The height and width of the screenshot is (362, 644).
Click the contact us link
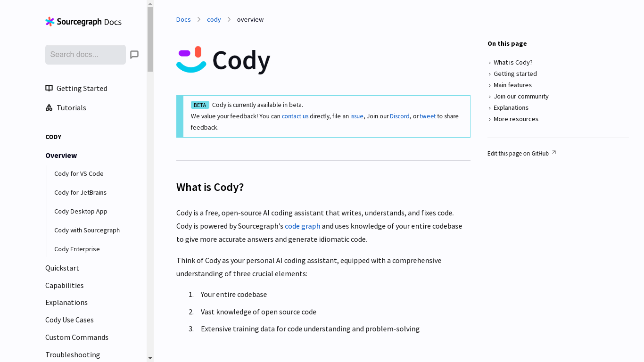point(295,116)
